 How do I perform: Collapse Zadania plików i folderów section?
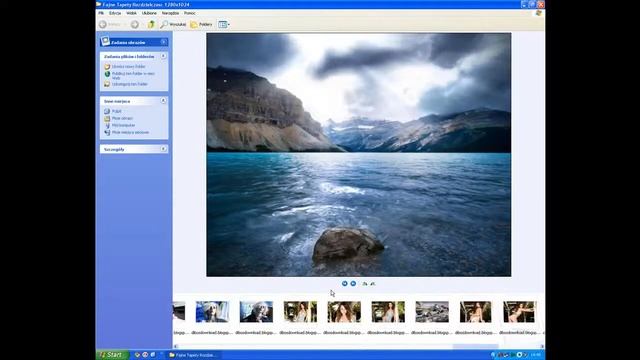[x=163, y=56]
